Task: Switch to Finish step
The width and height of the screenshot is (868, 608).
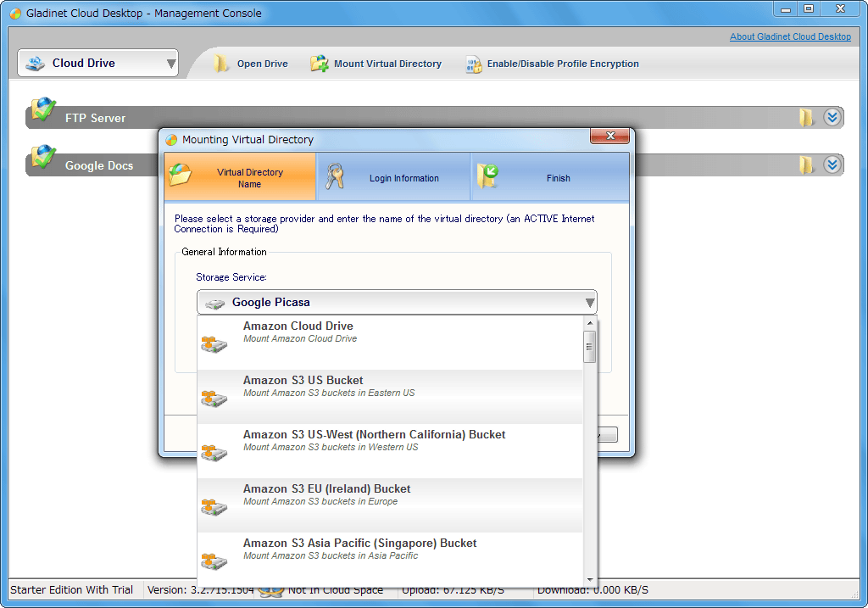Action: (550, 177)
